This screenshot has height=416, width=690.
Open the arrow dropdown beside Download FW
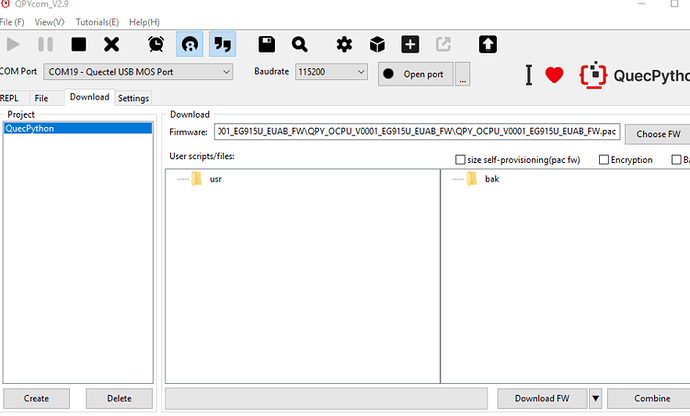click(x=595, y=398)
